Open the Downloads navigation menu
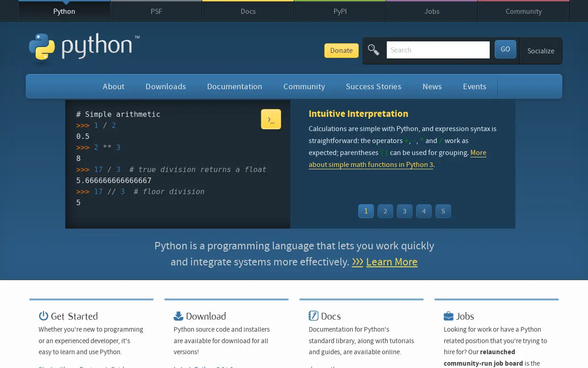 pyautogui.click(x=166, y=86)
